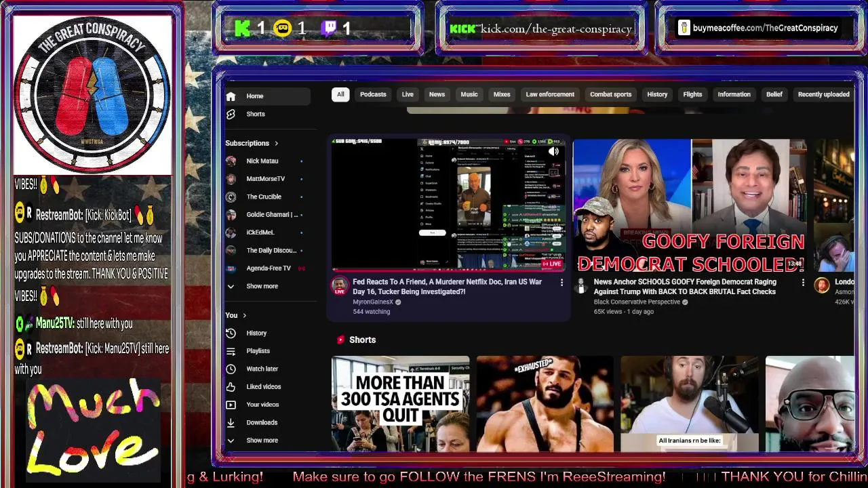Open Agenda-Free TV channel avatar
This screenshot has width=868, height=488.
[231, 268]
